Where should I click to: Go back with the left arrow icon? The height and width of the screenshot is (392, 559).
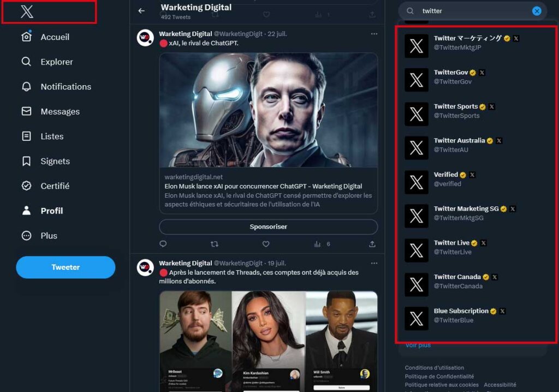pyautogui.click(x=141, y=11)
